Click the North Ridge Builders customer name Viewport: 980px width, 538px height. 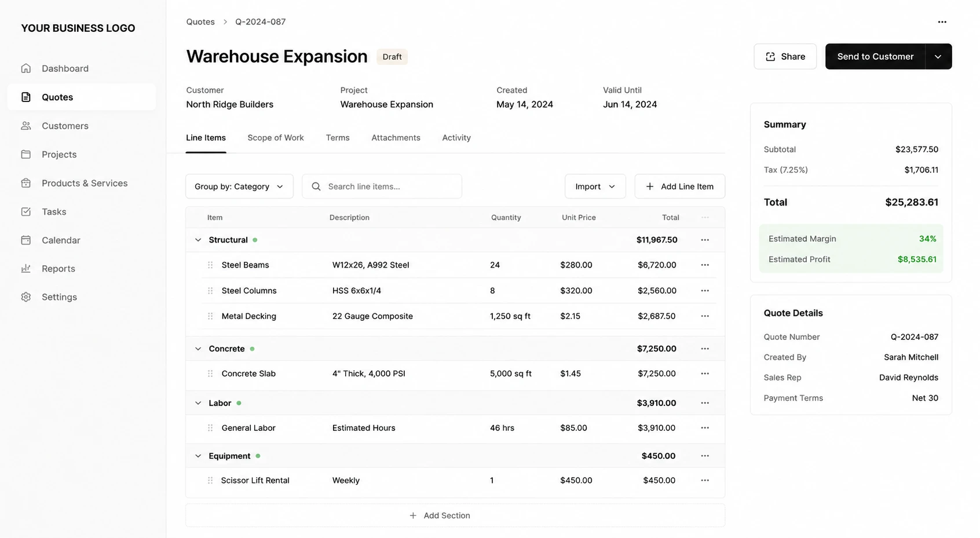(229, 105)
